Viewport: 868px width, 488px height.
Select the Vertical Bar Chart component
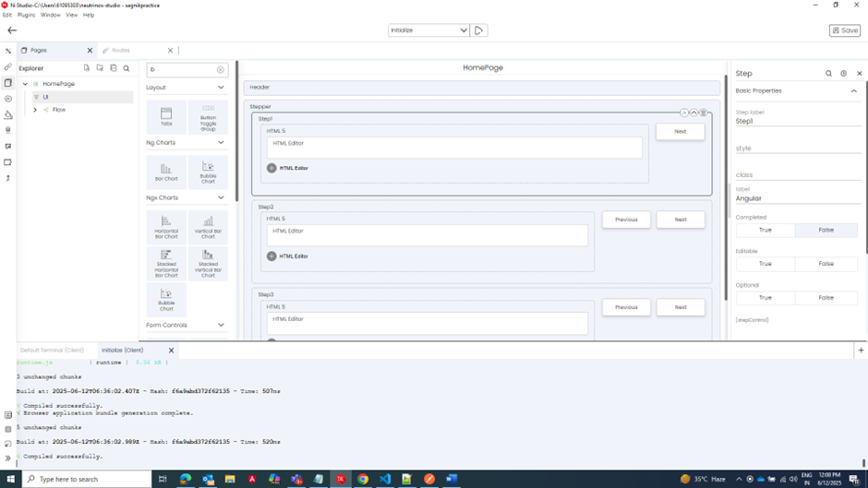208,228
